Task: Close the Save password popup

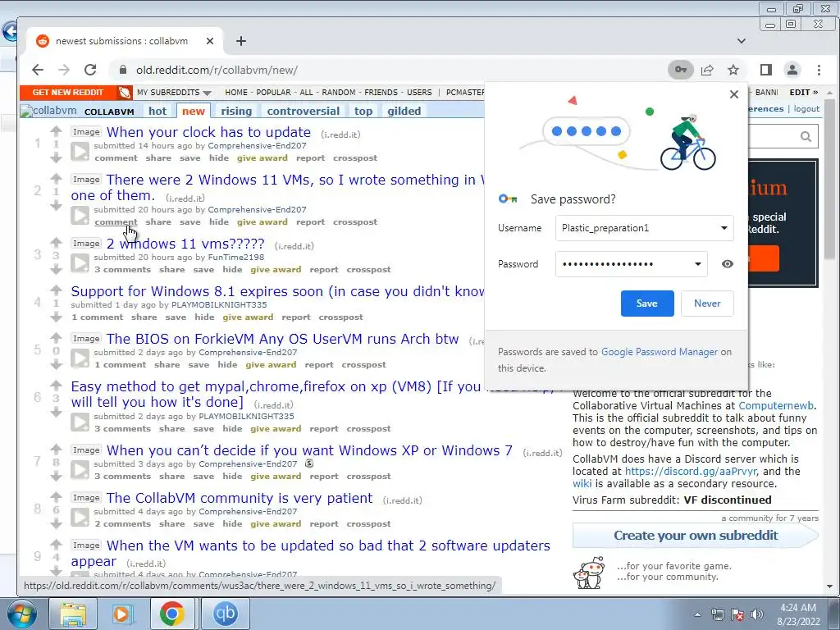Action: (x=734, y=94)
